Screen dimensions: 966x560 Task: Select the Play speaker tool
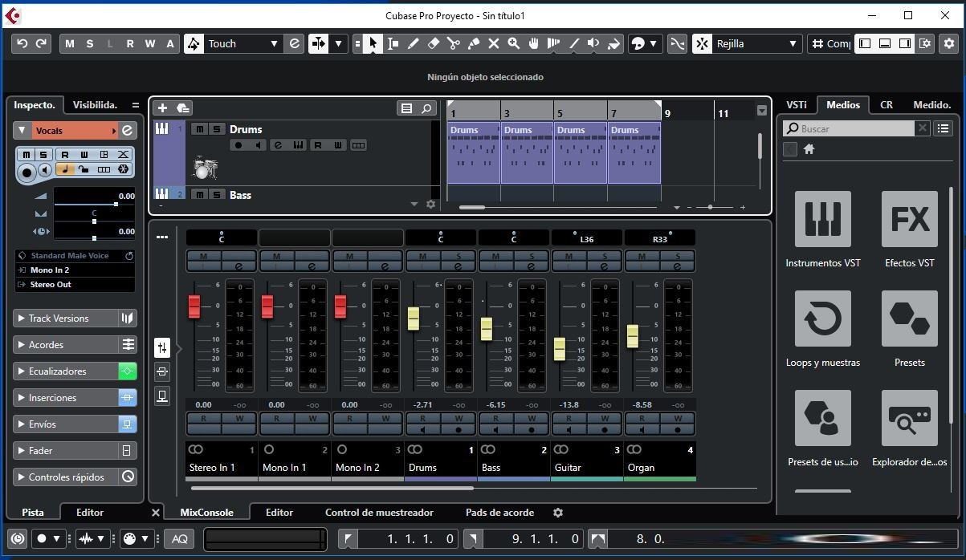click(593, 43)
